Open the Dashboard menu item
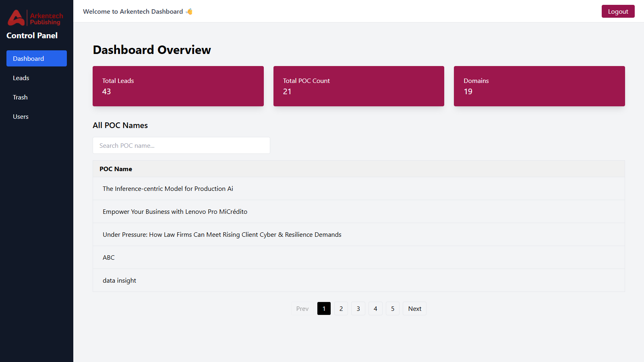The height and width of the screenshot is (362, 644). (37, 58)
